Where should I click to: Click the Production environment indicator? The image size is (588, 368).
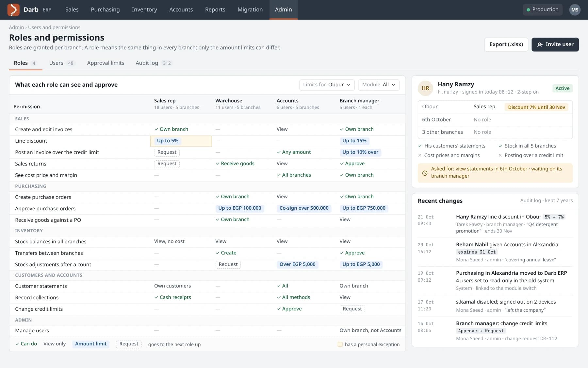point(543,9)
